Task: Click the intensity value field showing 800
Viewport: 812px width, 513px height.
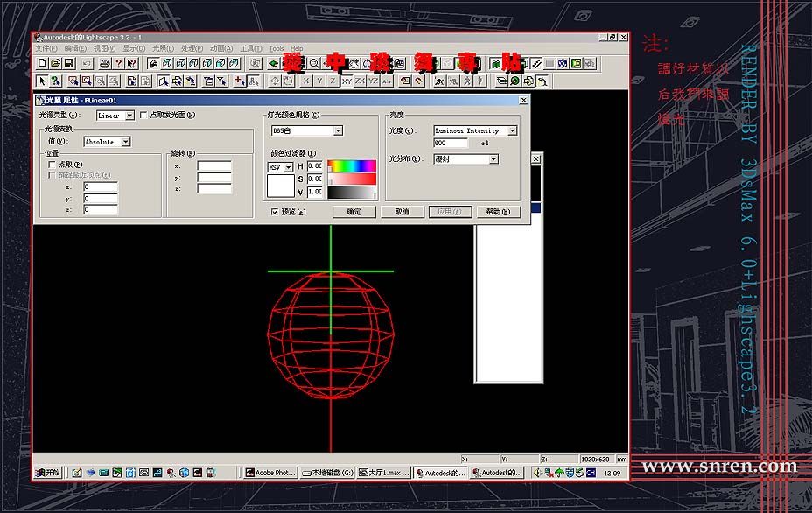Action: coord(451,143)
